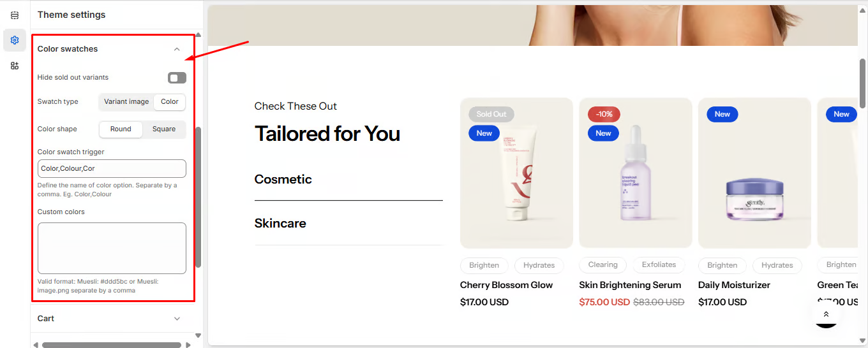Open Skin Brightening Serum product link

(630, 285)
